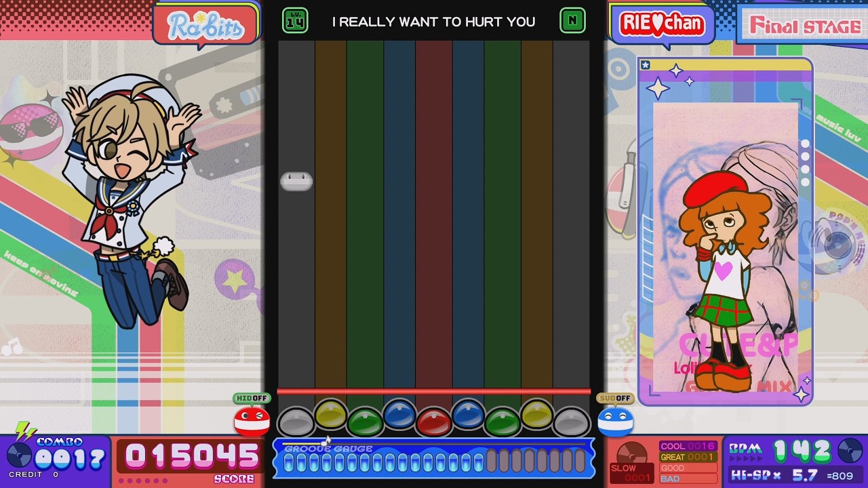Click the SLOW 0001 counter
The height and width of the screenshot is (488, 868).
[x=631, y=473]
